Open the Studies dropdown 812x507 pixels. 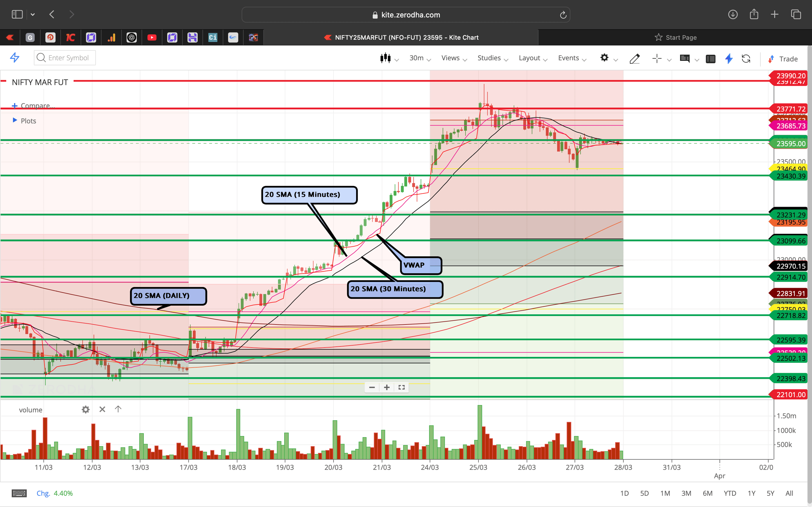click(x=489, y=58)
